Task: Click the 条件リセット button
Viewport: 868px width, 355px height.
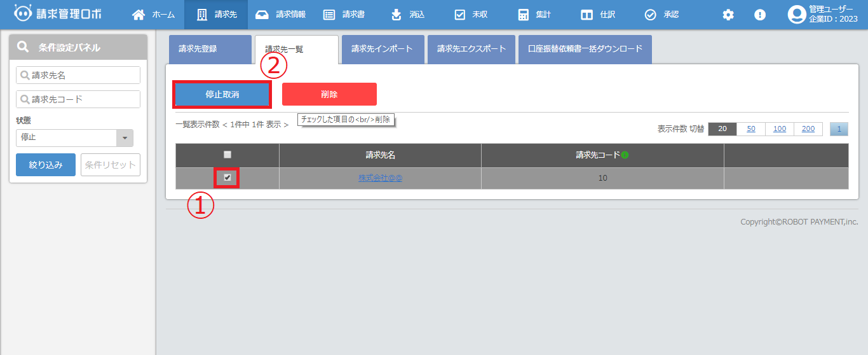Action: click(x=111, y=165)
